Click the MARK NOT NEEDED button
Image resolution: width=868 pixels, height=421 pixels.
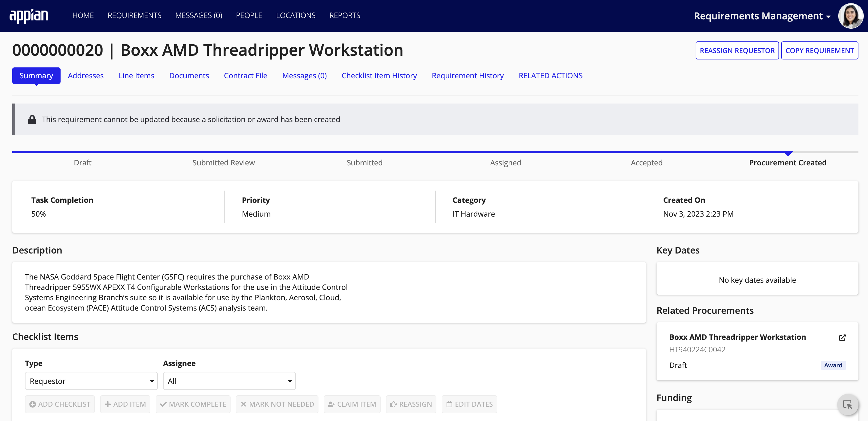(277, 404)
